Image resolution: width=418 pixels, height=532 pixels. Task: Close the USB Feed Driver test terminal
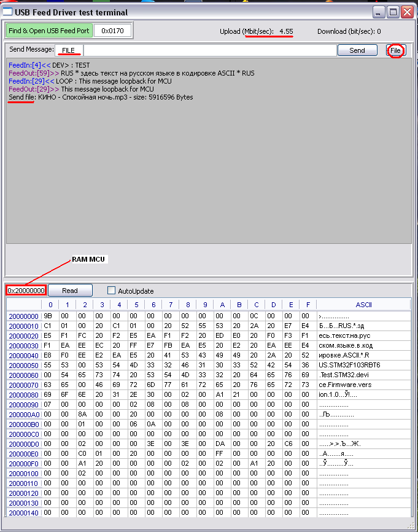pos(407,12)
